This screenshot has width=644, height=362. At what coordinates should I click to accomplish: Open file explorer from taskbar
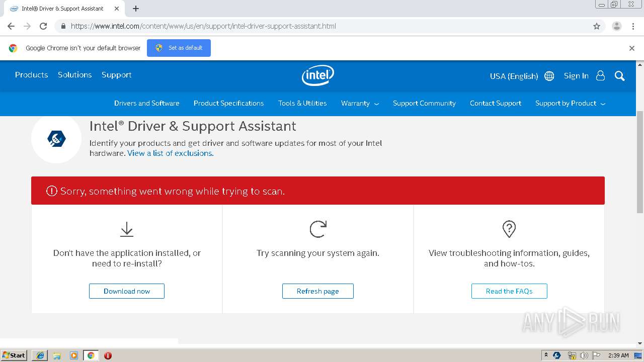(x=57, y=355)
